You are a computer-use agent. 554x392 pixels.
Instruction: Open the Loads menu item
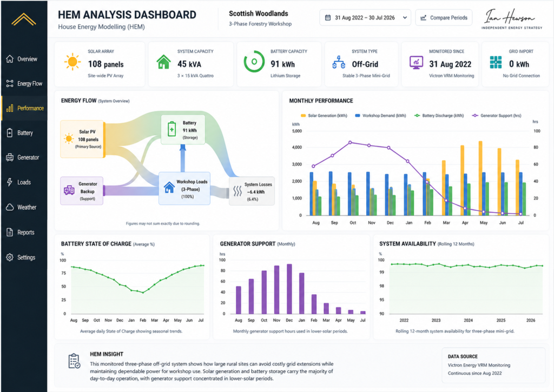[24, 182]
